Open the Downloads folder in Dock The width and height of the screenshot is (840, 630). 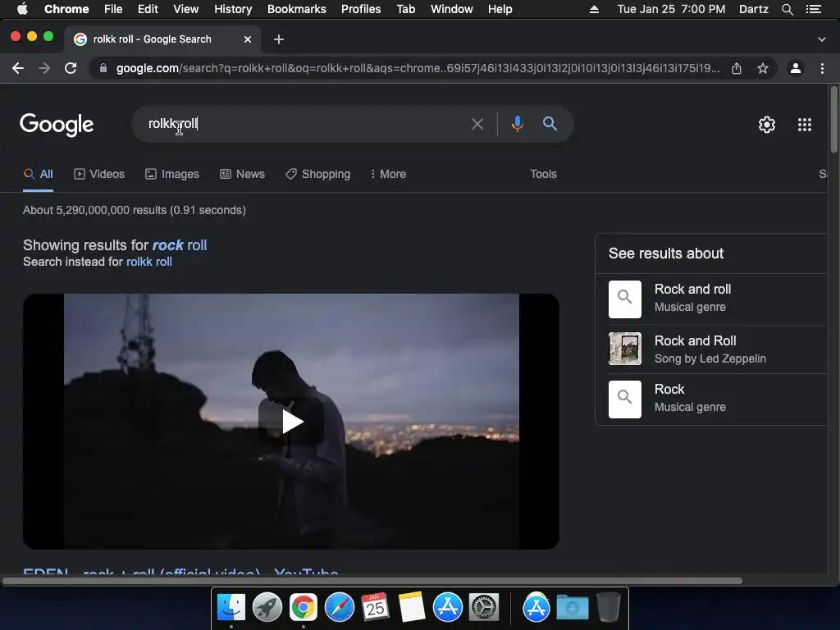click(572, 608)
